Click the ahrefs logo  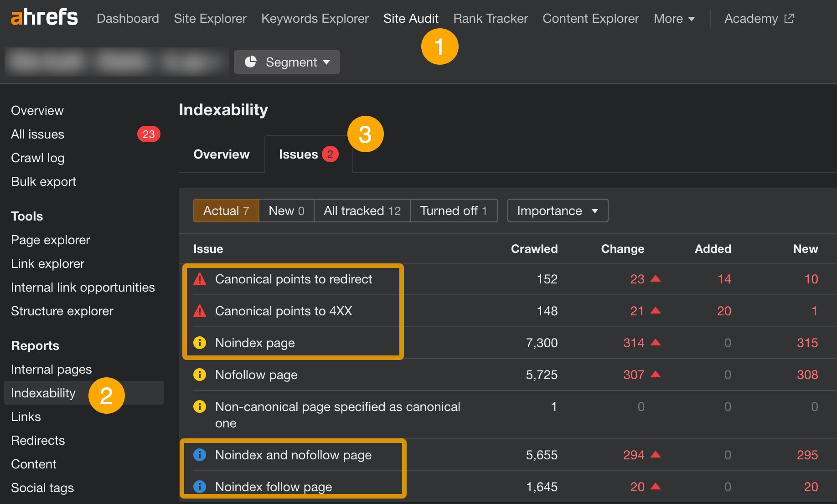43,17
